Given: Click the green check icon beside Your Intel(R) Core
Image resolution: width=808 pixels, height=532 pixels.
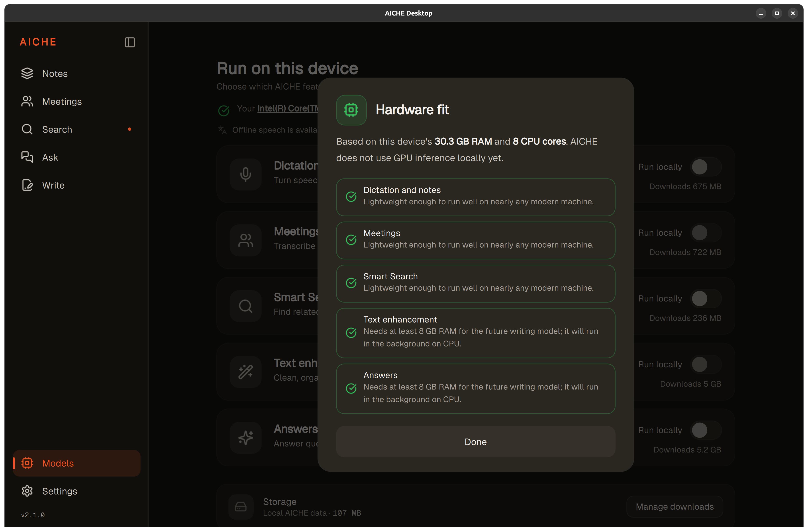Looking at the screenshot, I should point(224,110).
